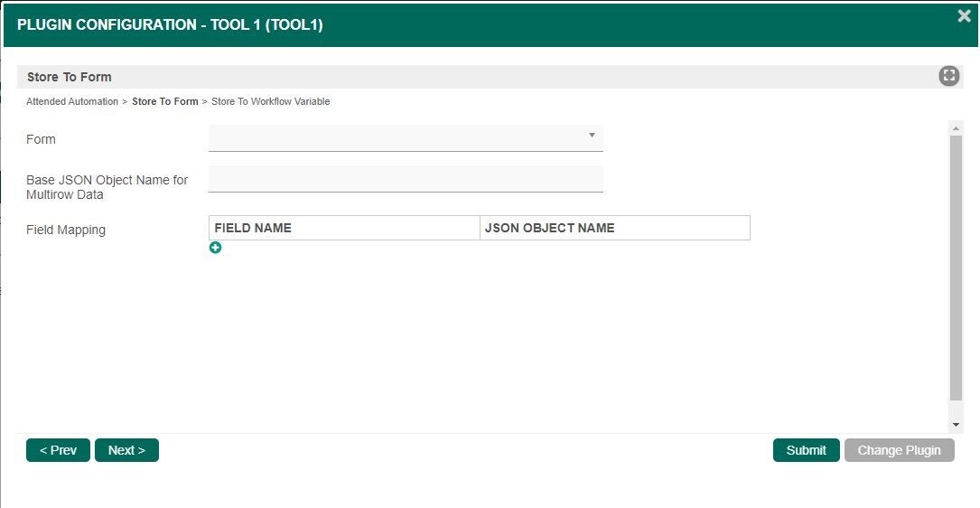The width and height of the screenshot is (980, 508).
Task: Close the Plugin Configuration dialog
Action: point(964,16)
